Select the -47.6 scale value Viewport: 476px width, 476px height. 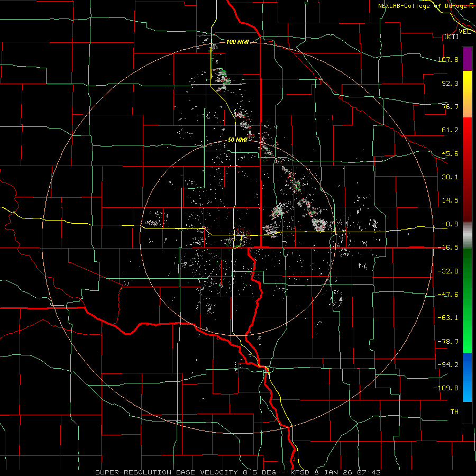point(448,294)
